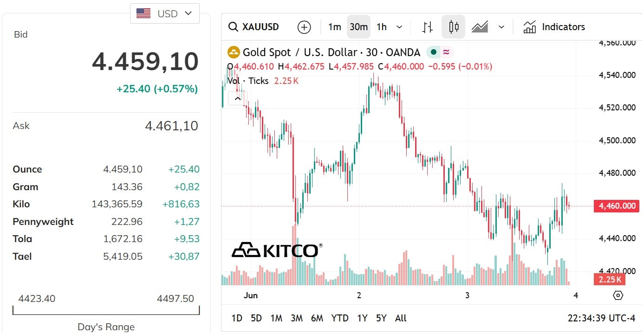This screenshot has width=644, height=333.
Task: Click the 22:34:39 UTC-4 timezone clock
Action: click(x=601, y=318)
